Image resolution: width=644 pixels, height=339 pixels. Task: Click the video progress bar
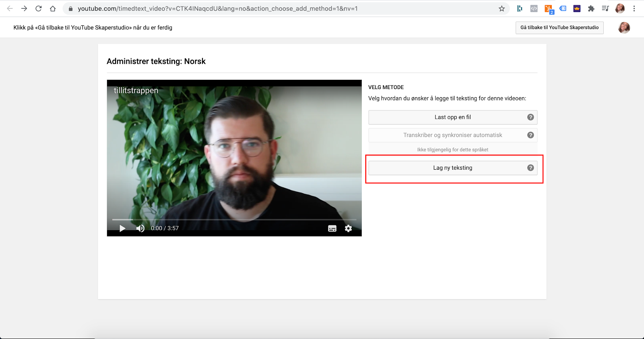pyautogui.click(x=234, y=220)
